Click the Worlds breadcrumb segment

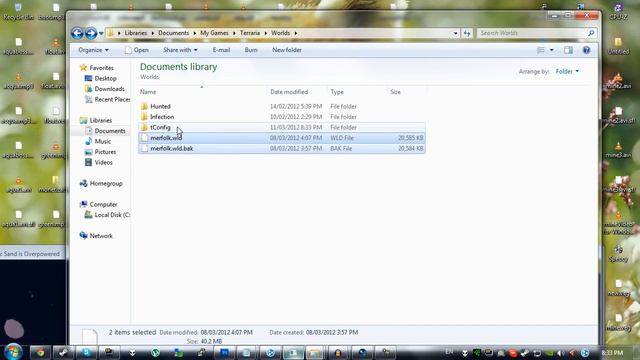pyautogui.click(x=280, y=33)
